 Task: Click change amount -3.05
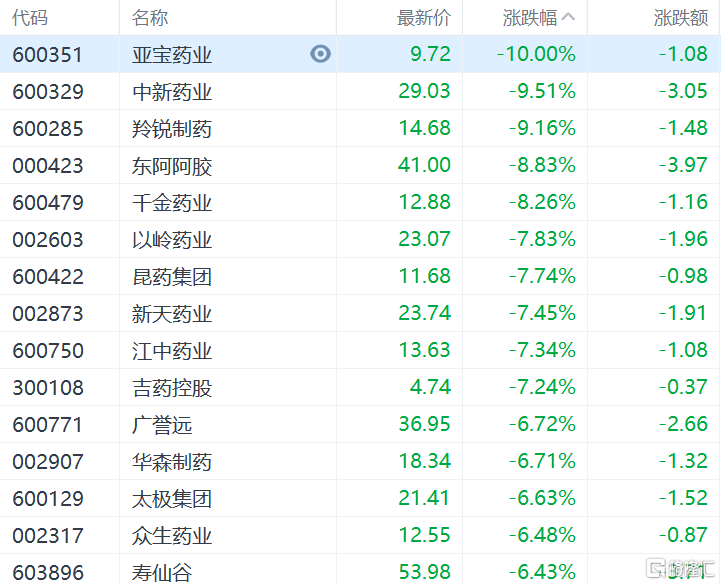point(683,91)
